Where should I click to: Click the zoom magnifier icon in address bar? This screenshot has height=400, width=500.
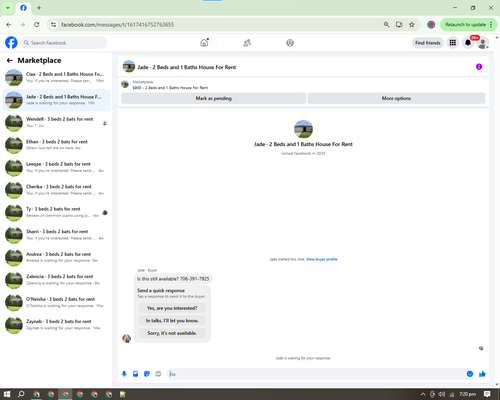click(386, 25)
